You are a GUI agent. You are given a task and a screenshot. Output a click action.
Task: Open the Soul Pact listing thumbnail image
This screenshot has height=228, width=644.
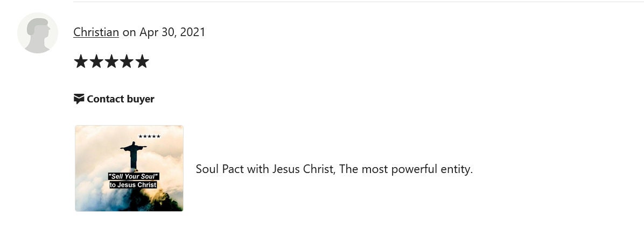click(129, 168)
